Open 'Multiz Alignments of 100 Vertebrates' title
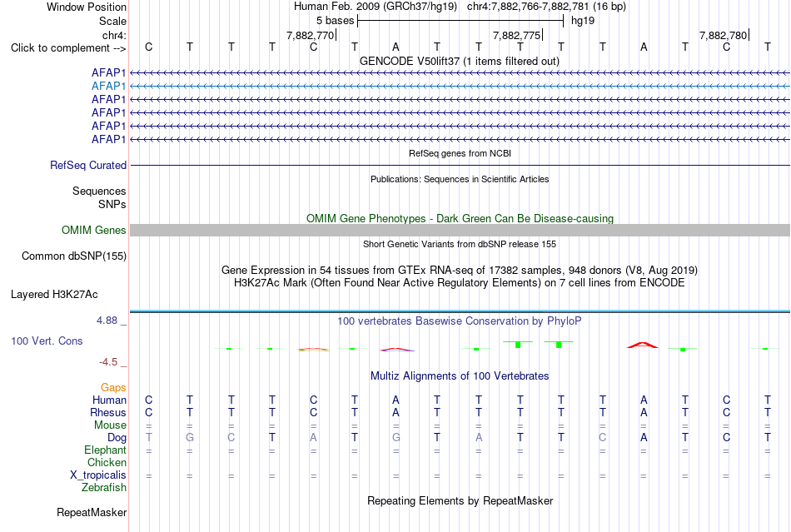Screen dimensions: 791x532 (x=460, y=375)
